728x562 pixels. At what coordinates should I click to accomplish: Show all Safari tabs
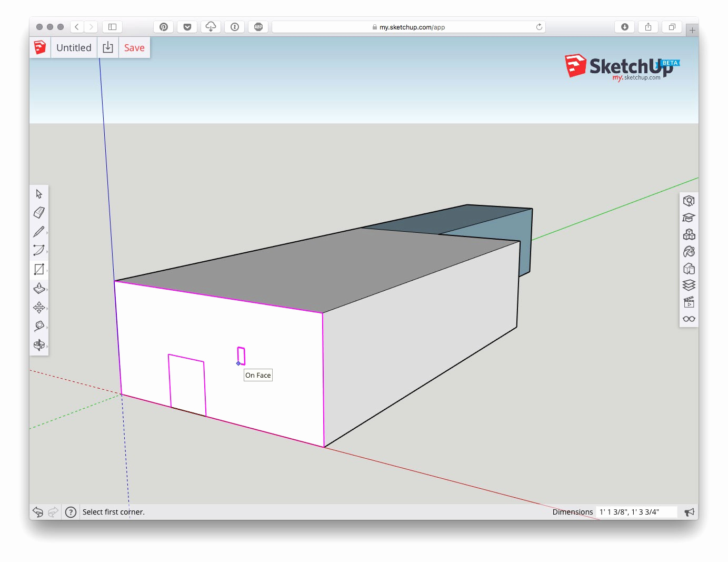672,27
